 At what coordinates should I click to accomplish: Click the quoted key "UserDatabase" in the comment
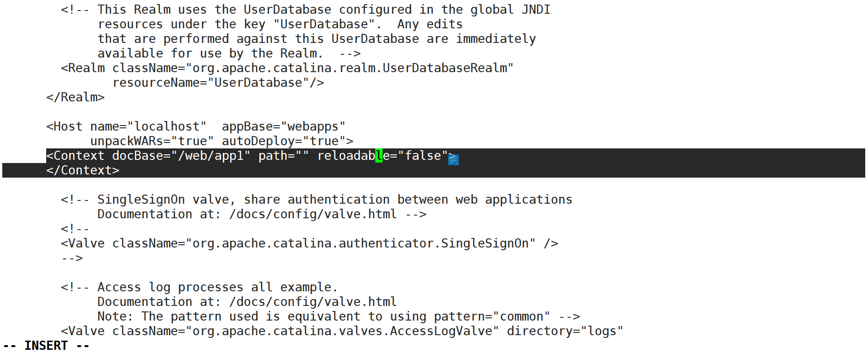click(324, 24)
